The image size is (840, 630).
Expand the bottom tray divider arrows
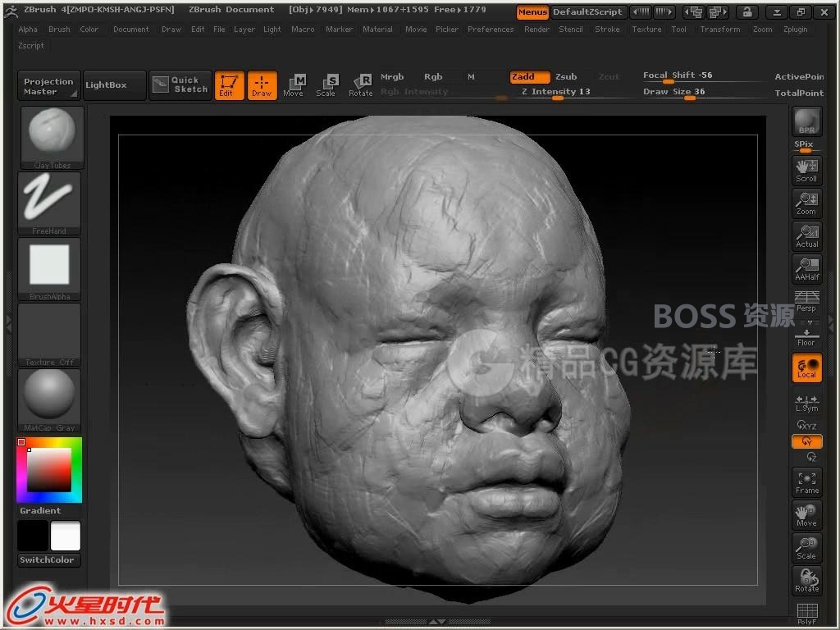coord(437,622)
